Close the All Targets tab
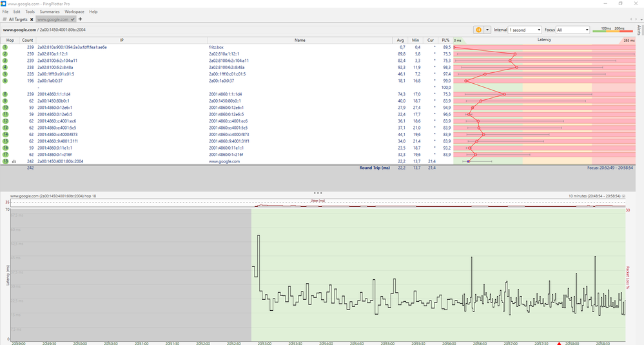 coord(32,19)
